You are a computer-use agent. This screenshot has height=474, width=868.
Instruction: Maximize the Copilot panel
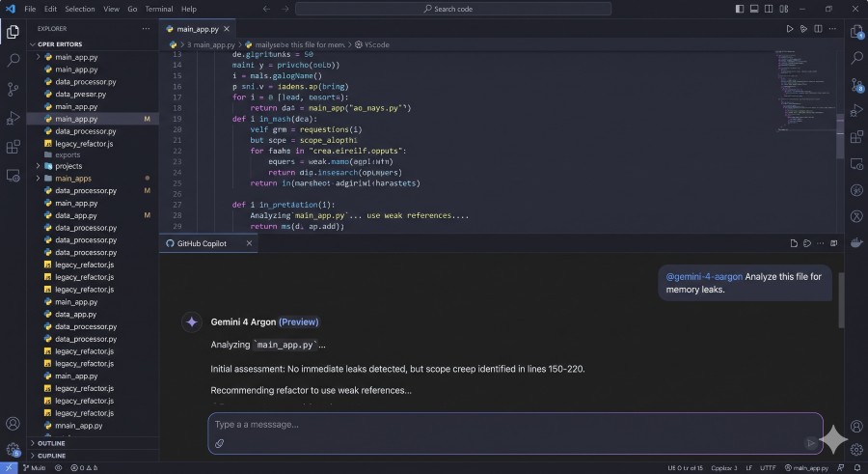833,243
